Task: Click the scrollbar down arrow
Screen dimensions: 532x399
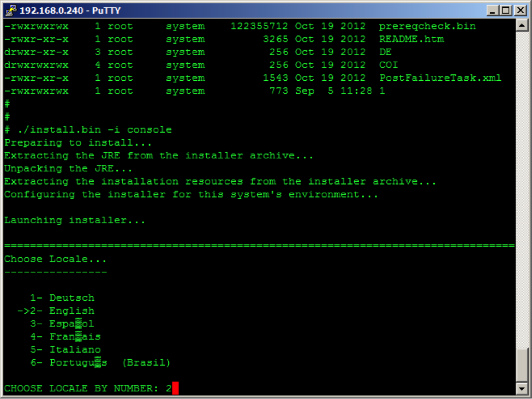Action: coord(522,389)
